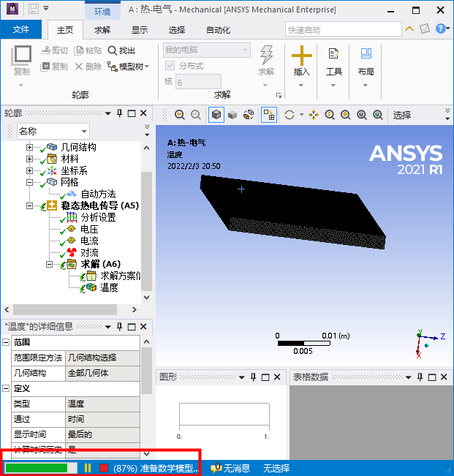Collapse the 稳态热电传导 (A5) tree node
The width and height of the screenshot is (454, 476).
[30, 205]
